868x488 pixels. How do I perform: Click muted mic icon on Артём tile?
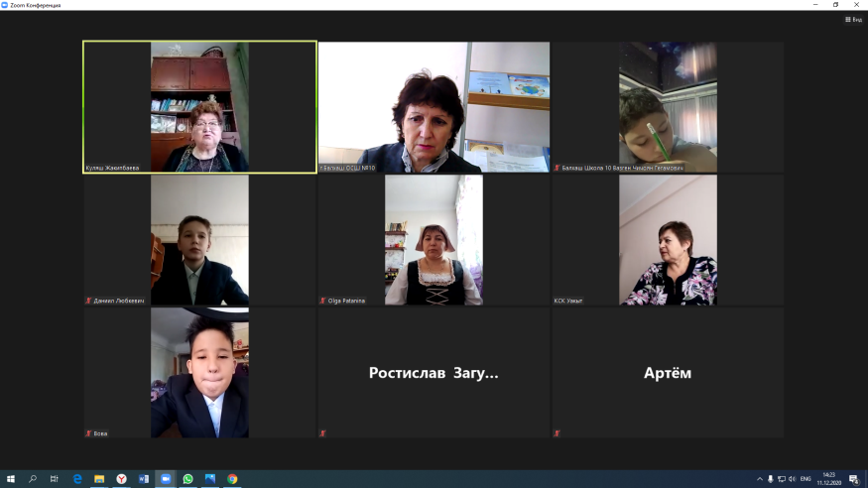pos(558,433)
